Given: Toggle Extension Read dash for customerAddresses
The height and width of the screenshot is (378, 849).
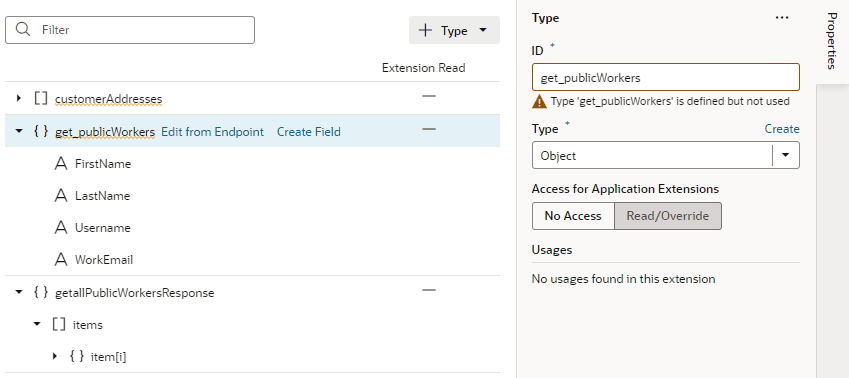Looking at the screenshot, I should point(429,96).
